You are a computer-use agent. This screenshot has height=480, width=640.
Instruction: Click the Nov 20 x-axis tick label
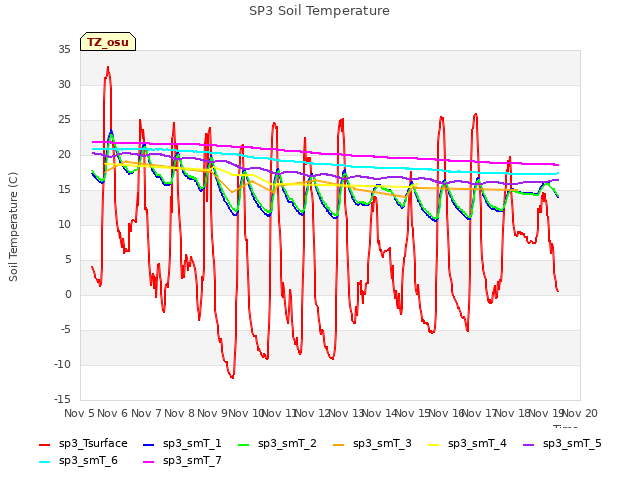coord(580,413)
